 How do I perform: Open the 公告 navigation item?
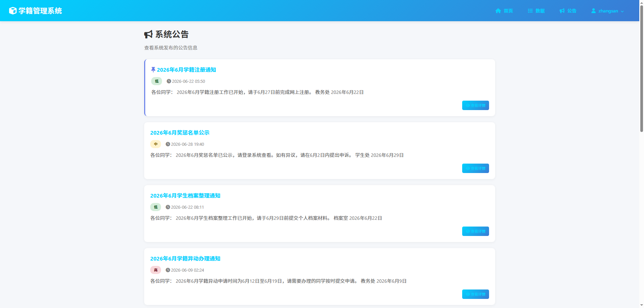[x=568, y=11]
